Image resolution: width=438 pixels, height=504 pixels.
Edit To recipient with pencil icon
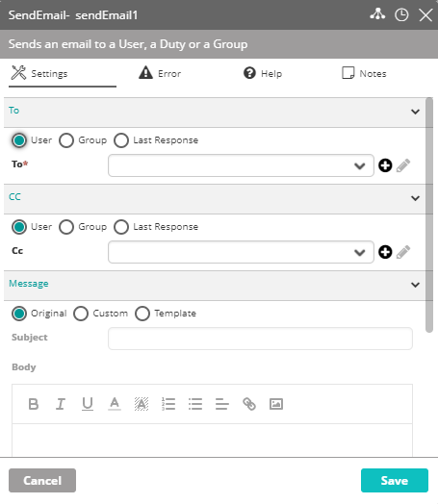point(403,165)
